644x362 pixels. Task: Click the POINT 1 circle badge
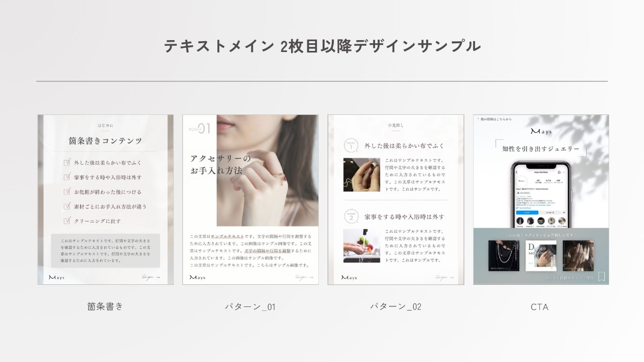tap(351, 146)
